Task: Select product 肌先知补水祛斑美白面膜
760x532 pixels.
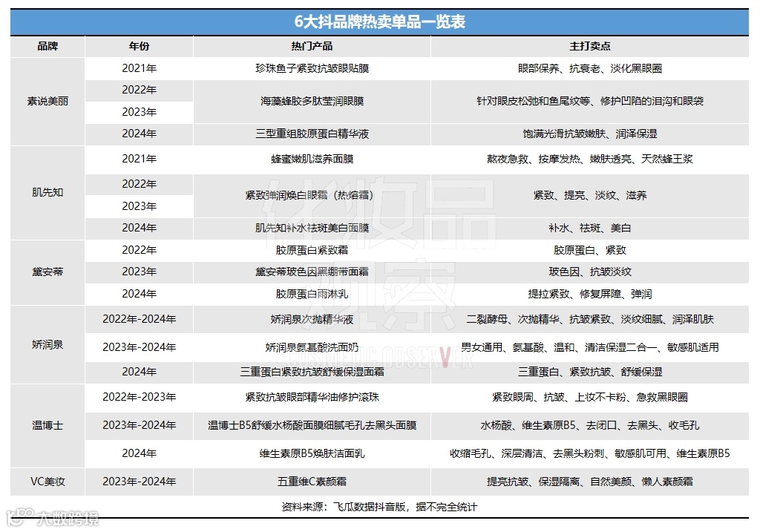Action: [x=312, y=228]
